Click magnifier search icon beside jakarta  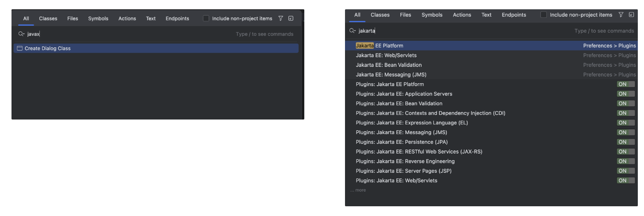[x=352, y=31]
